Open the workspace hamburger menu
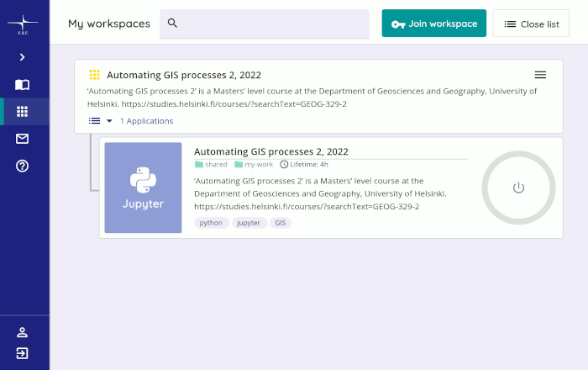 tap(540, 75)
